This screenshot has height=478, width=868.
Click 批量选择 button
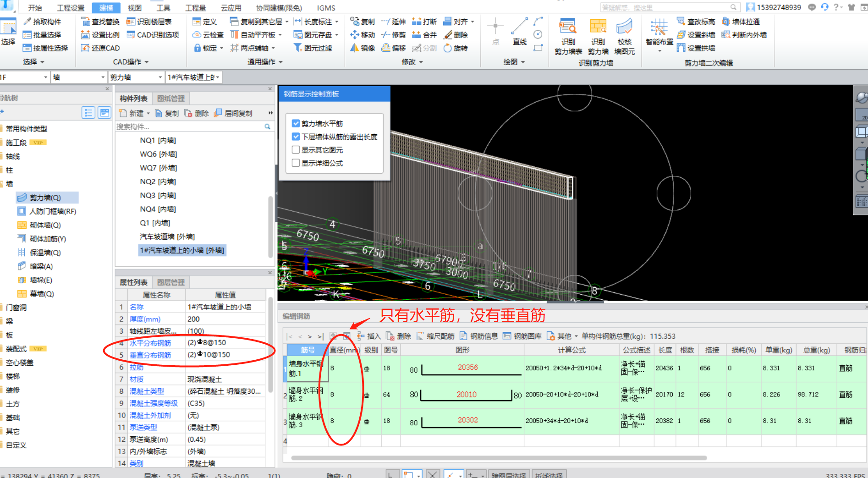(42, 35)
